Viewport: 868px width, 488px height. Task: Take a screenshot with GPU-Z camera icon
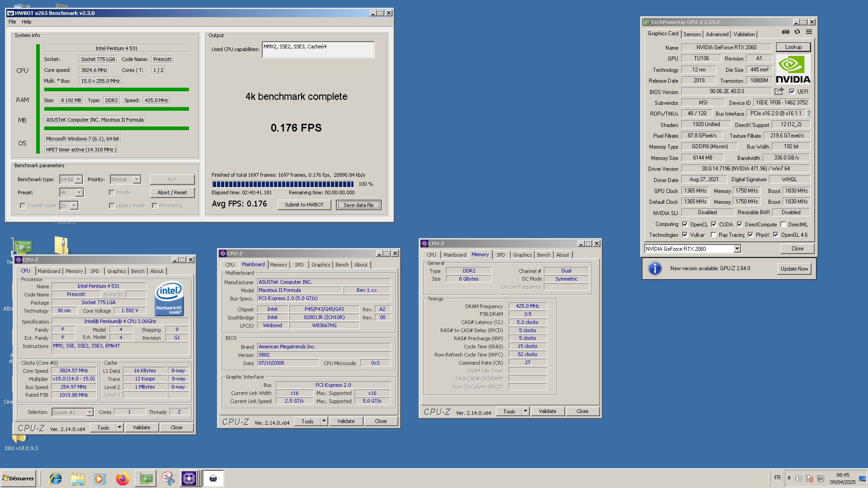(786, 32)
